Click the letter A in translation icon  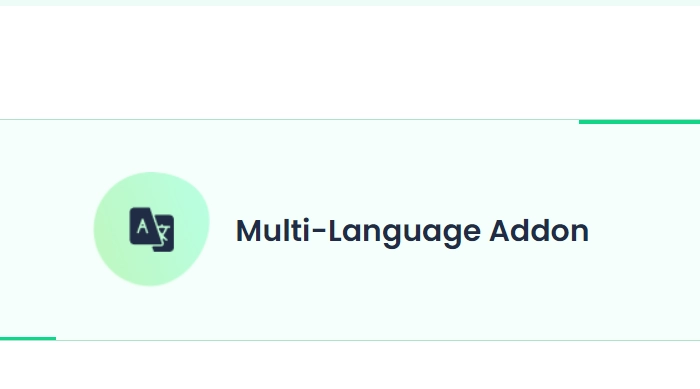click(142, 226)
